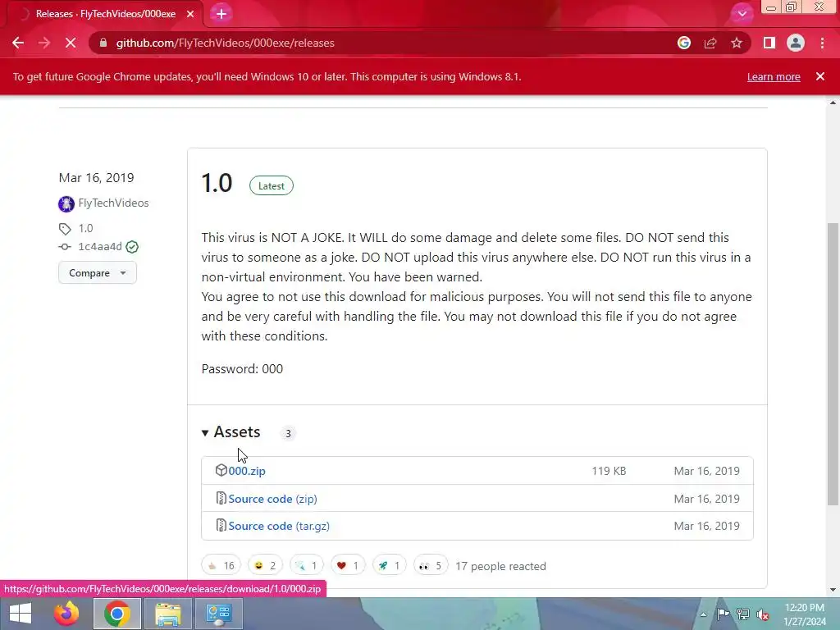This screenshot has width=840, height=630.
Task: Open the FlyTechVideos author profile link
Action: (113, 203)
